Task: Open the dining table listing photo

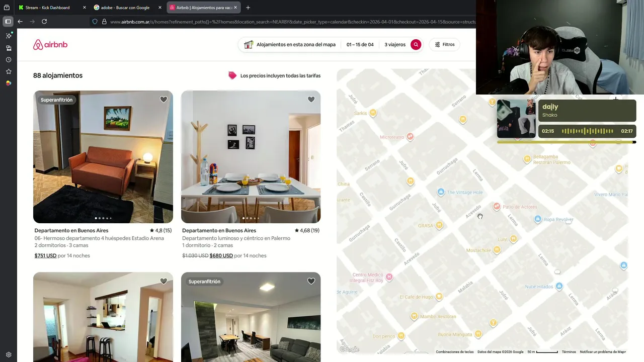Action: (251, 157)
